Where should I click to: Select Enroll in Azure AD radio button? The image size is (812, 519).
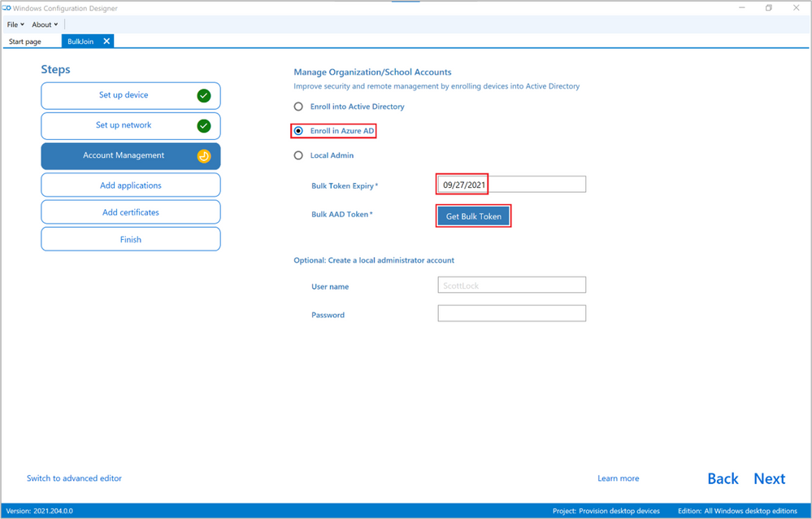coord(298,131)
